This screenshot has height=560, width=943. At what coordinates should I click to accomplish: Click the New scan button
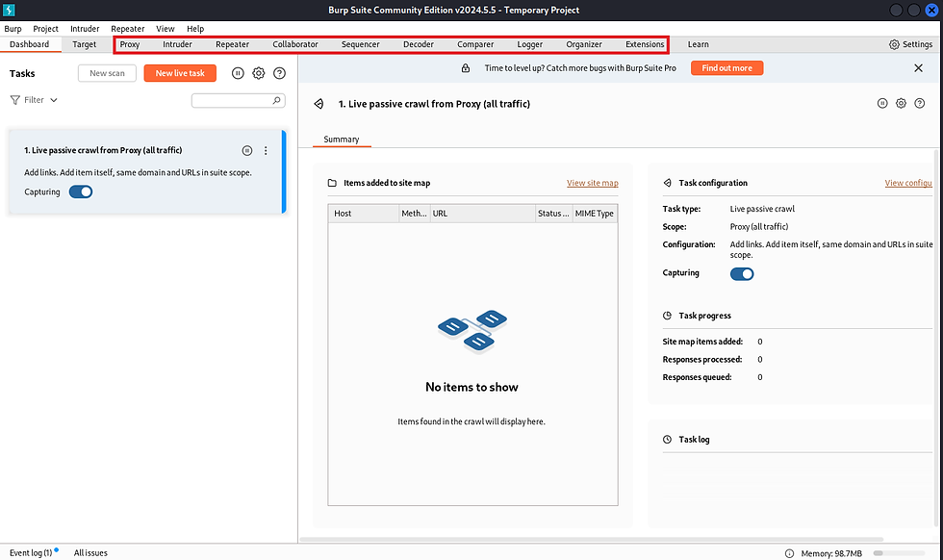(107, 73)
